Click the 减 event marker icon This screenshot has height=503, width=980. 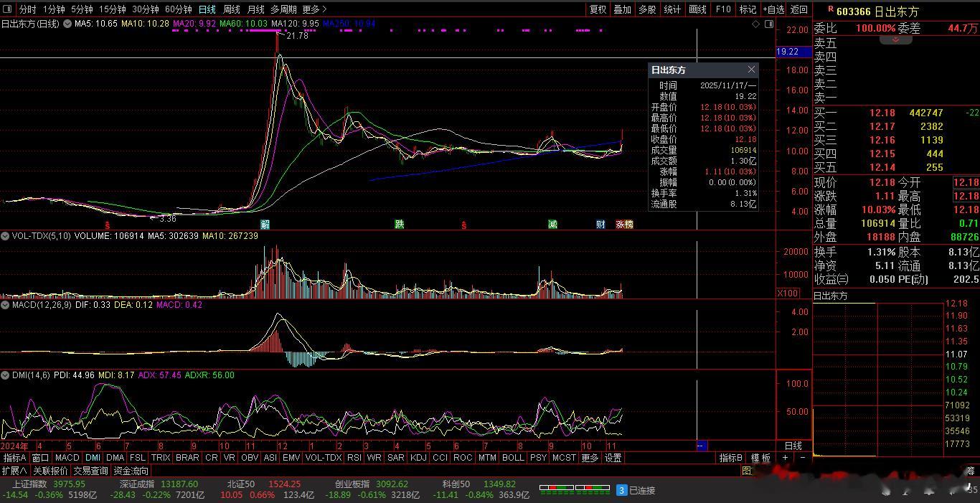pos(552,225)
